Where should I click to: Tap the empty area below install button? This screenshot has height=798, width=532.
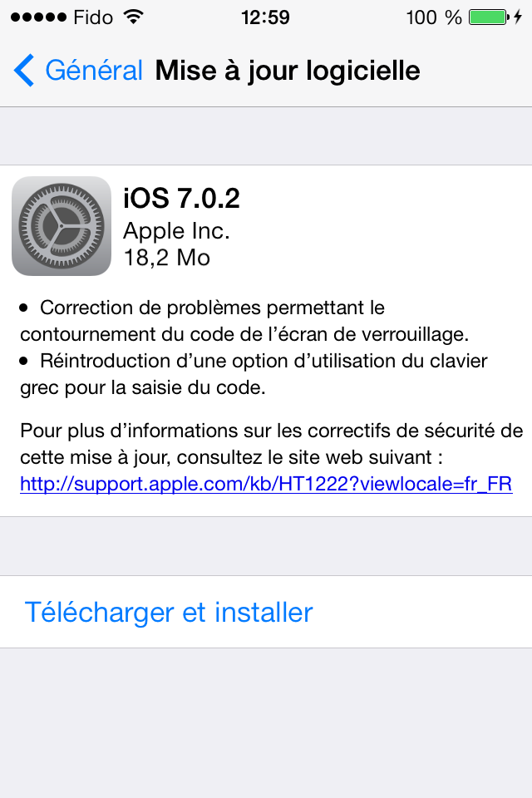coord(266,722)
